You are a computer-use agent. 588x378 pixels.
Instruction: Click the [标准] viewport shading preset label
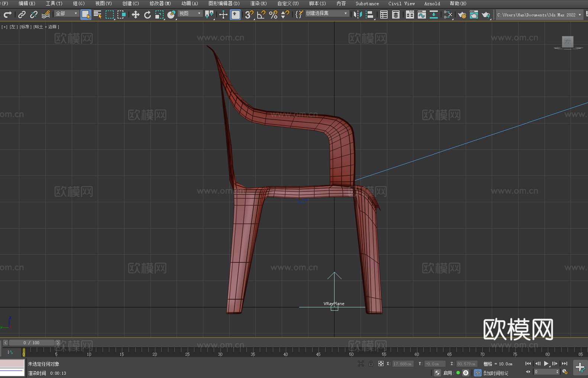[25, 27]
